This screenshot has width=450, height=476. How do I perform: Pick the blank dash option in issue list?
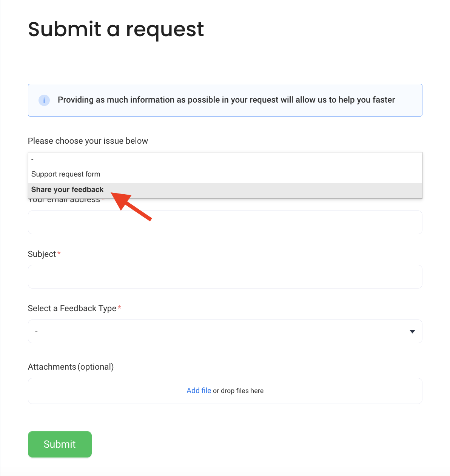tap(225, 159)
